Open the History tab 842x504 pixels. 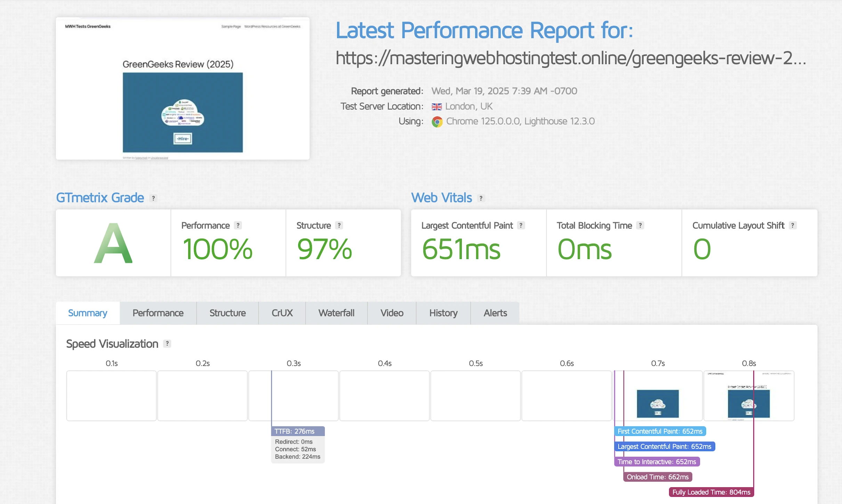[443, 313]
